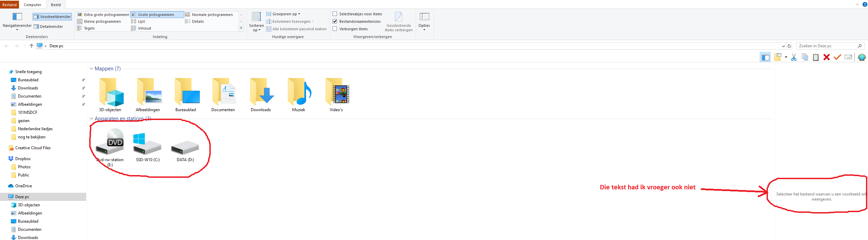868x240 pixels.
Task: Open the Opties dropdown
Action: coord(424,22)
